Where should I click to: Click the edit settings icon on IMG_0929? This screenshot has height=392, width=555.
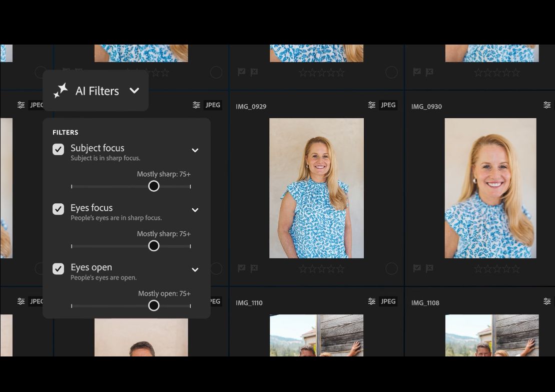[x=372, y=105]
